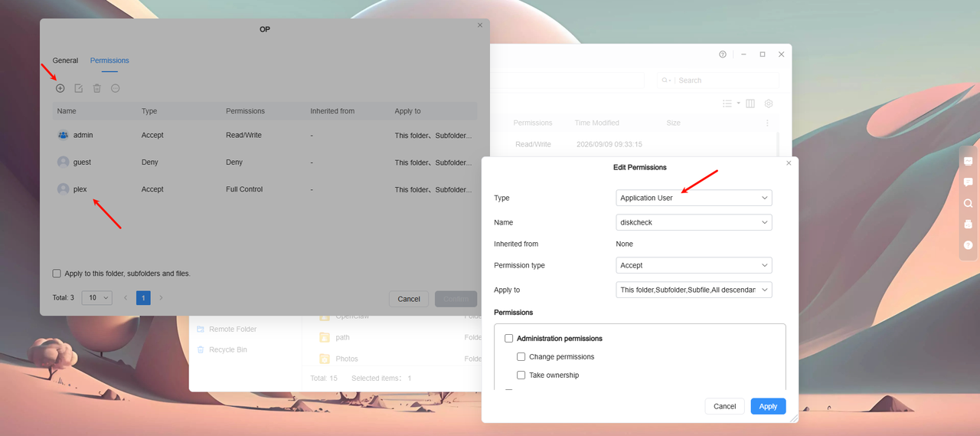Check Apply to this folder, subfolders and files
The image size is (980, 436).
(57, 274)
